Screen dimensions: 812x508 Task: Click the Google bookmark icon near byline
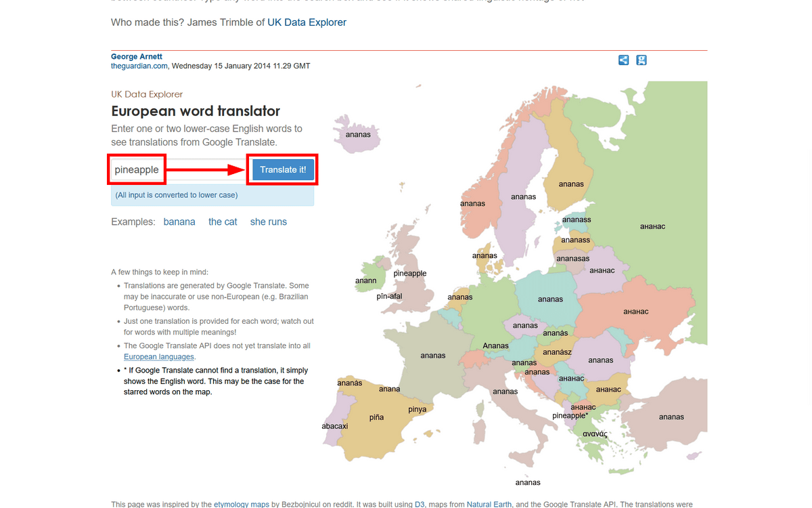pyautogui.click(x=641, y=60)
